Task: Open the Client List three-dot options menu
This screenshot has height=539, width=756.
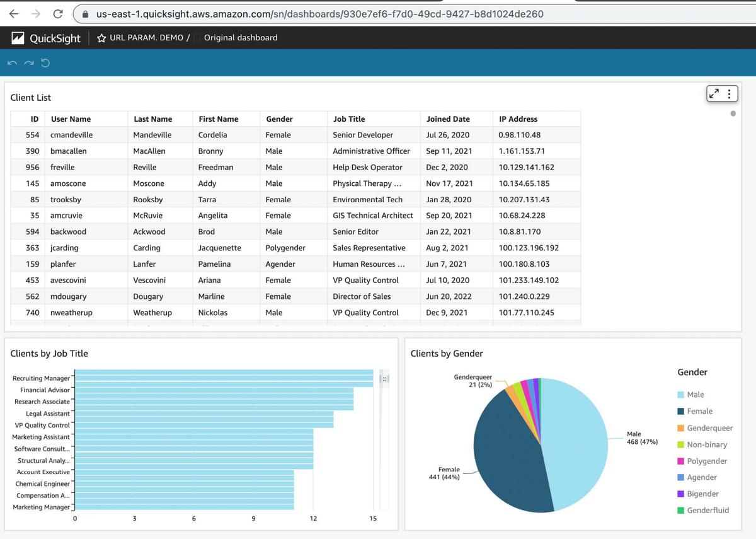Action: (729, 94)
